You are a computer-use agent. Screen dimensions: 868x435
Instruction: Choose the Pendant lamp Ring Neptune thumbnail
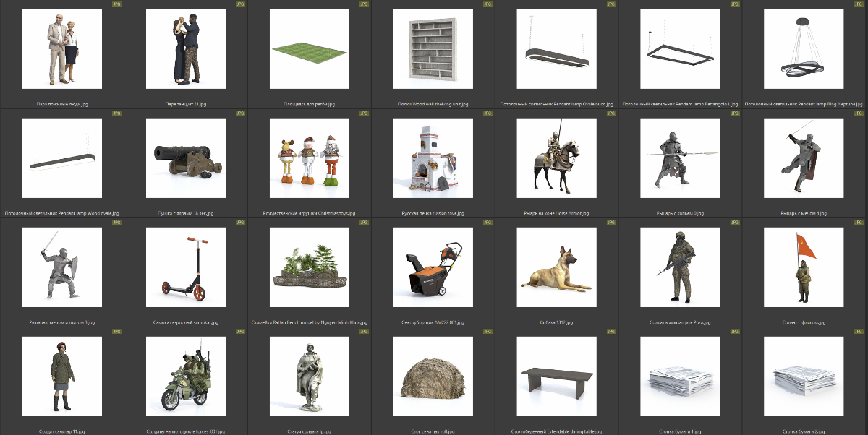pyautogui.click(x=804, y=49)
